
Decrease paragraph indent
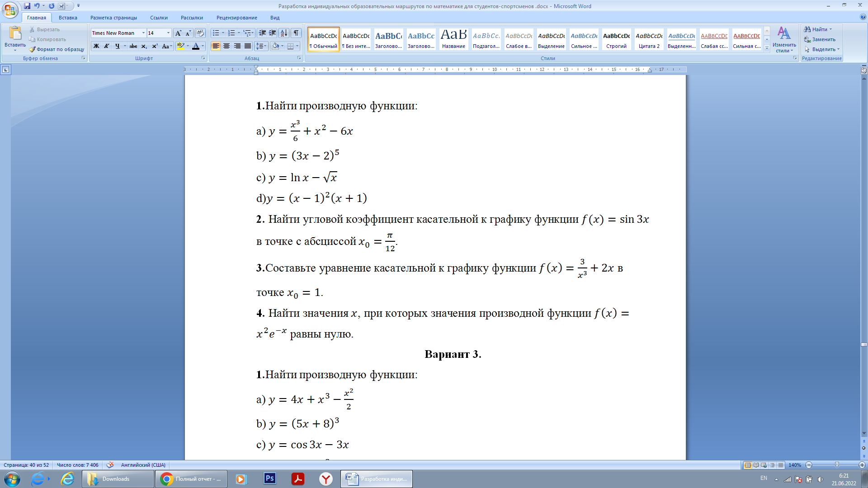point(262,33)
